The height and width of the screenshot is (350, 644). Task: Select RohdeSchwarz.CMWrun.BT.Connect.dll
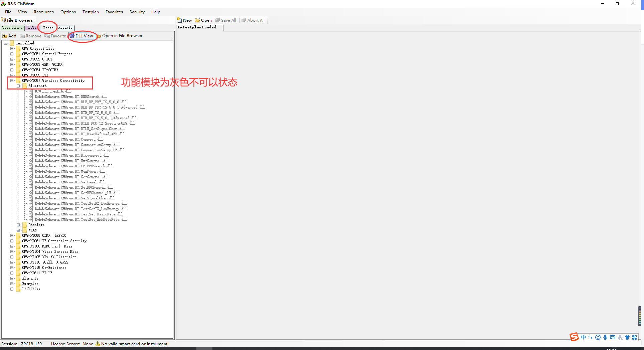click(68, 139)
